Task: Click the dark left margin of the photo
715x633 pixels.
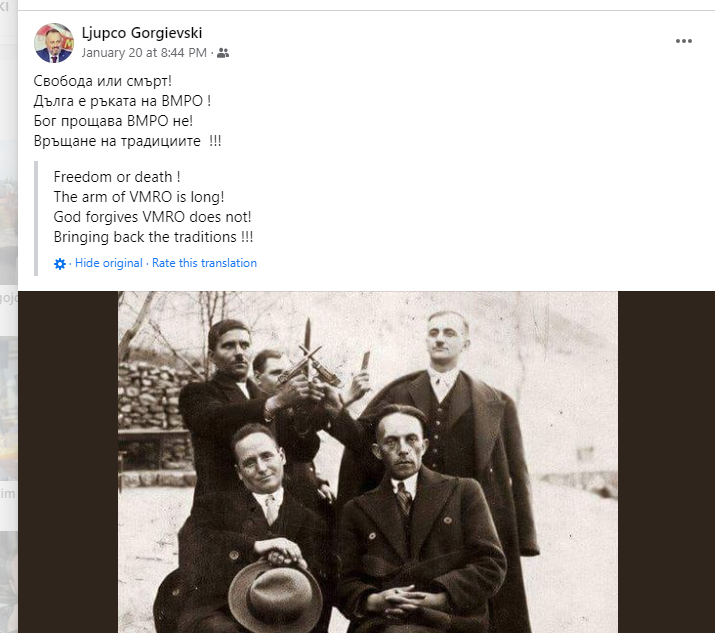Action: point(68,462)
